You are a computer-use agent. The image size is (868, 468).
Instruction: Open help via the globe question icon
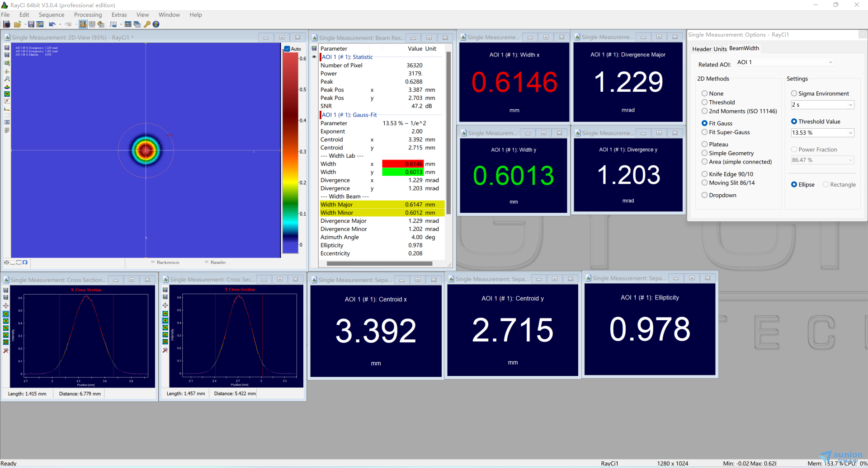[156, 24]
